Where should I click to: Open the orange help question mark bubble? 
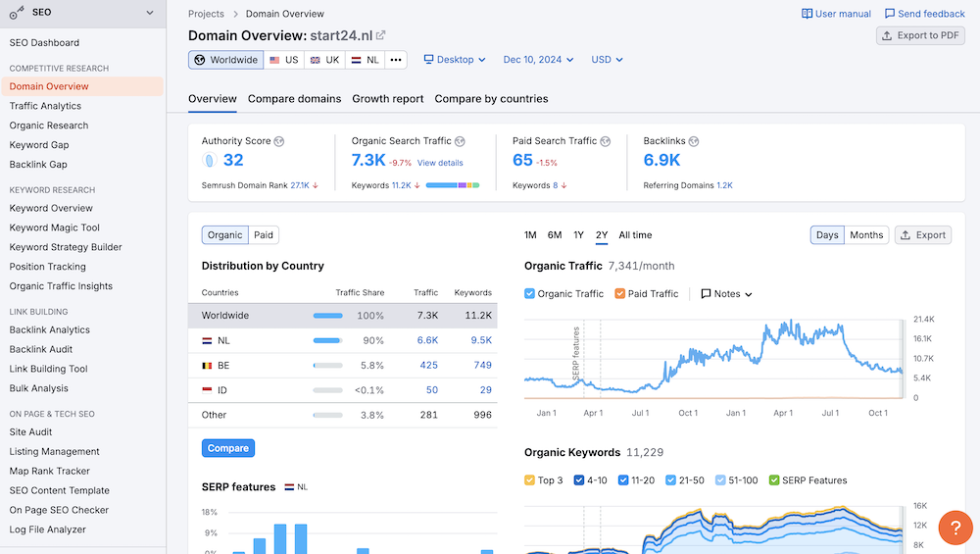[x=955, y=528]
